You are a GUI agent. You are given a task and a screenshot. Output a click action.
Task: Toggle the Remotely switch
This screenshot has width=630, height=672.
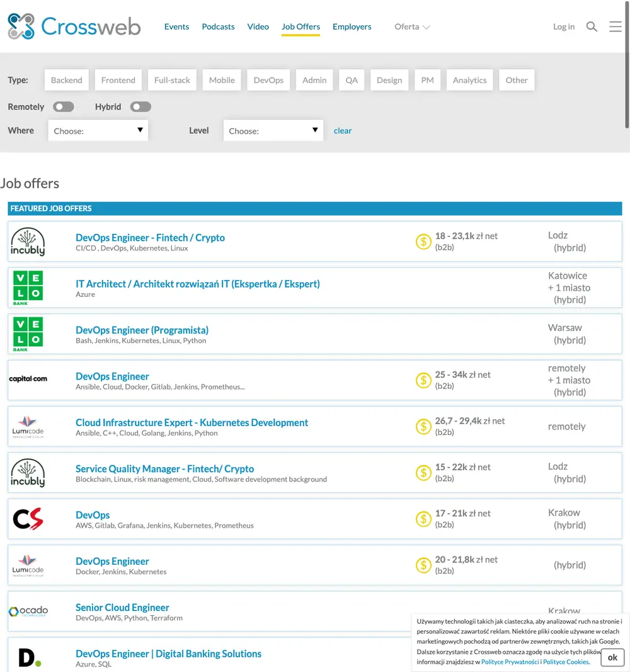click(x=64, y=107)
